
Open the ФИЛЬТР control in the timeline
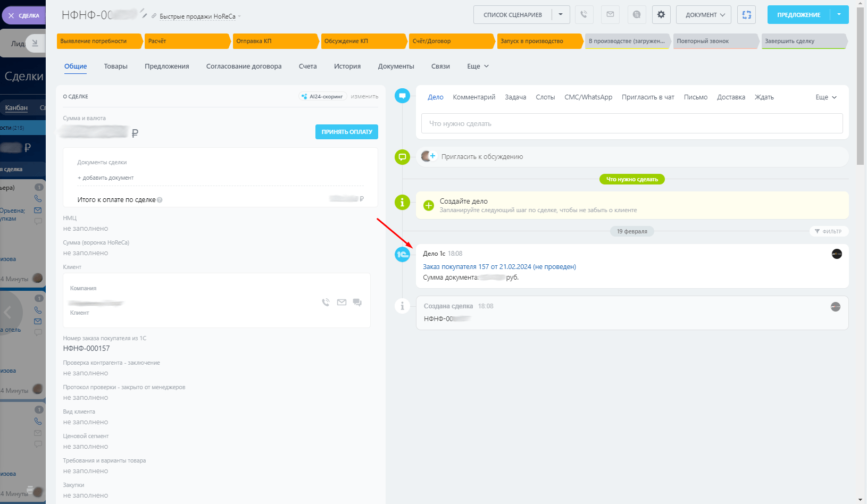(828, 231)
